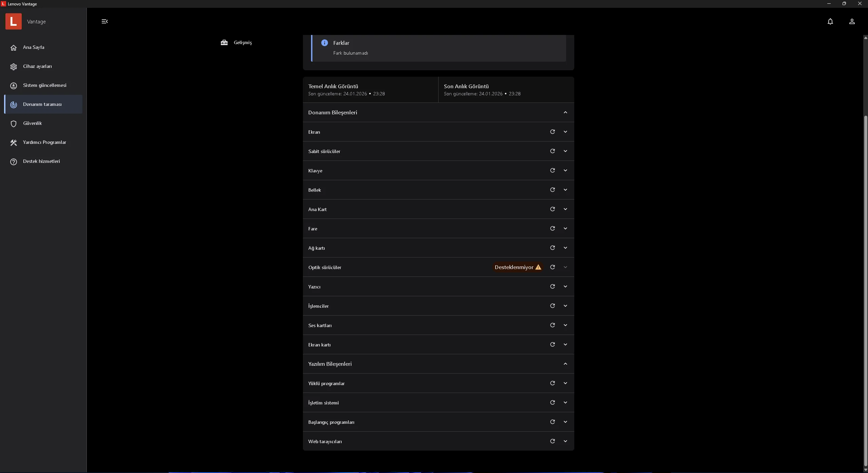This screenshot has height=473, width=868.
Task: Collapse the Donanım Bileşenleri section
Action: click(565, 112)
